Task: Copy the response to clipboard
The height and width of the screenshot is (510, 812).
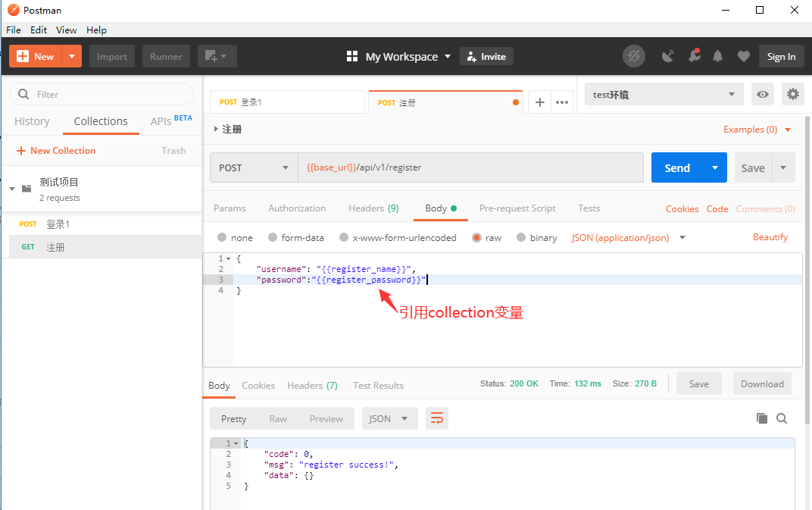Action: click(x=762, y=418)
